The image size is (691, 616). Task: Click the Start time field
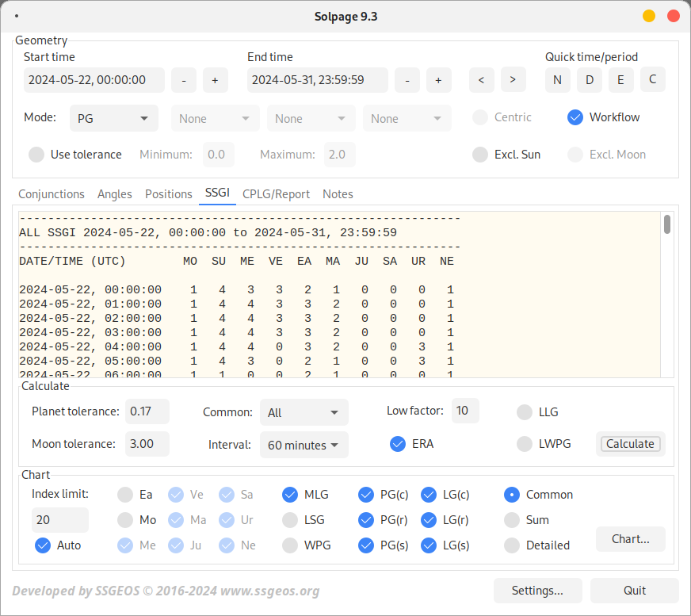pos(94,80)
